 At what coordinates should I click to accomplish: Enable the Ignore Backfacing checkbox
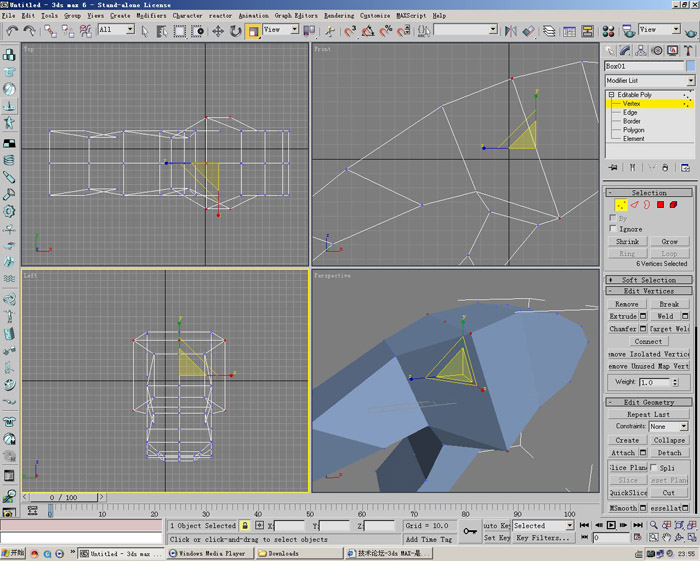tap(614, 229)
